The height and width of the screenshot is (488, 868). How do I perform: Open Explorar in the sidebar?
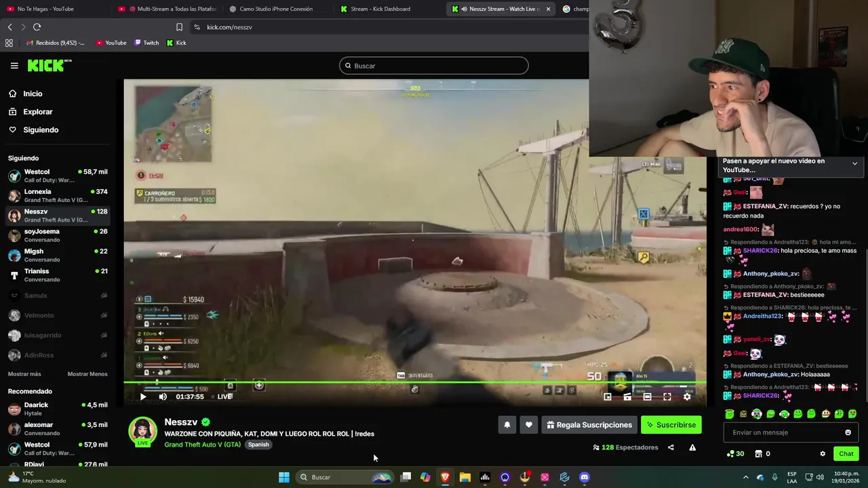pyautogui.click(x=30, y=112)
